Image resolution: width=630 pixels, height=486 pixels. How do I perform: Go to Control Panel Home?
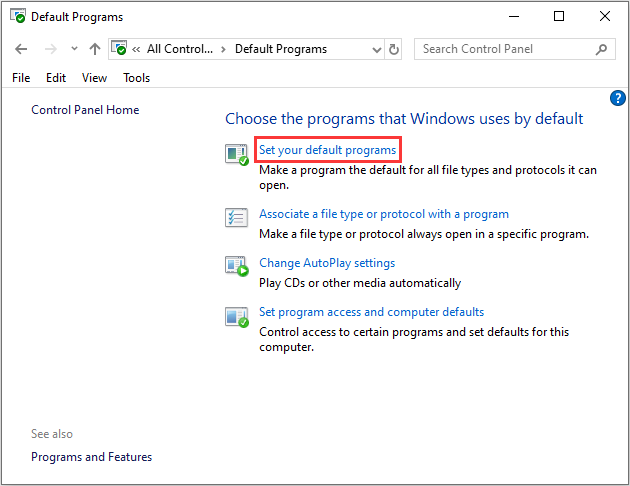pos(85,110)
